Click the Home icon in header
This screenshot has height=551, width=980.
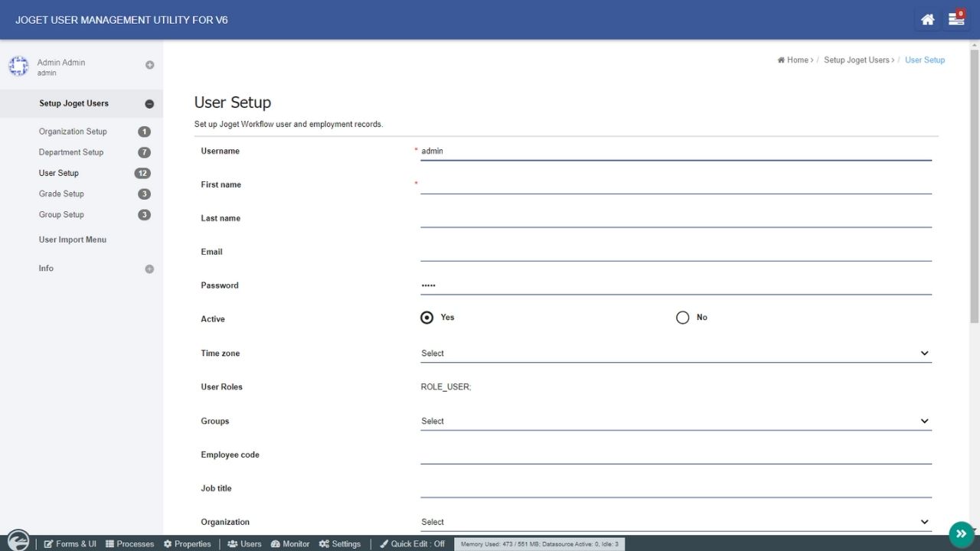927,20
